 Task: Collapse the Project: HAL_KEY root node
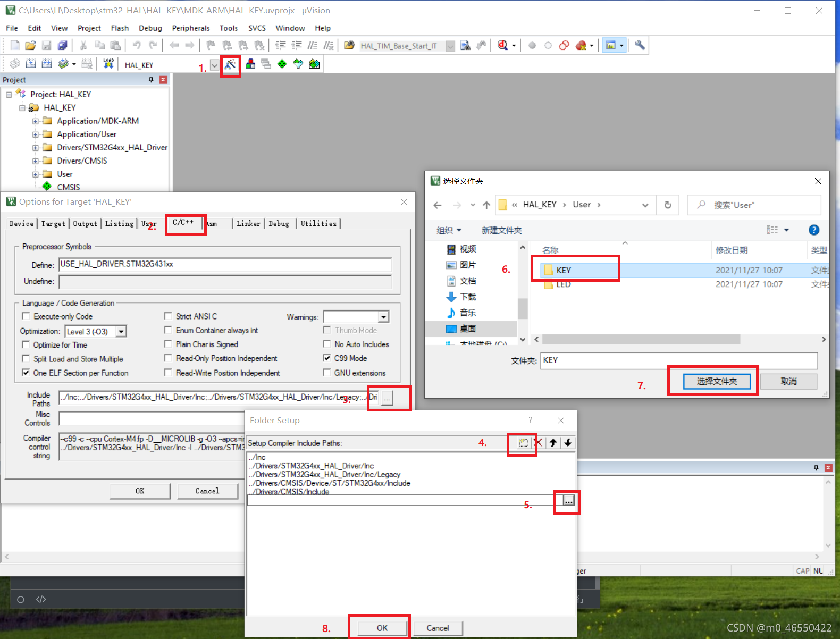tap(9, 94)
